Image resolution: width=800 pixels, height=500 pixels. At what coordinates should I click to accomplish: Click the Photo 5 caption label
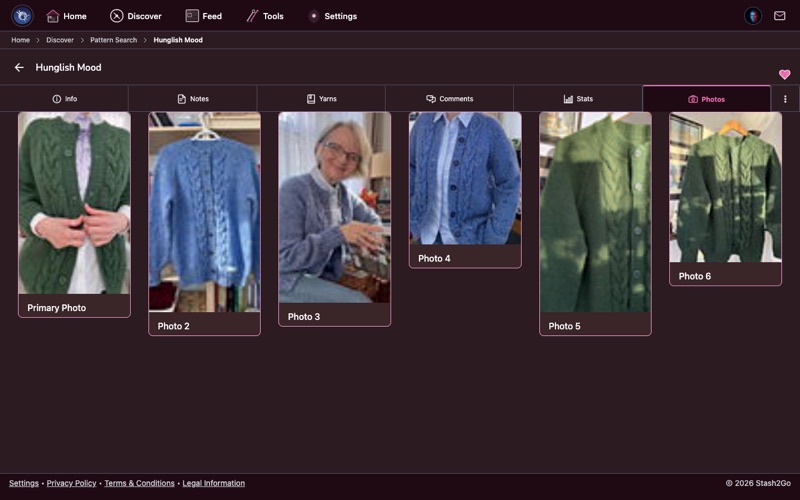tap(564, 326)
